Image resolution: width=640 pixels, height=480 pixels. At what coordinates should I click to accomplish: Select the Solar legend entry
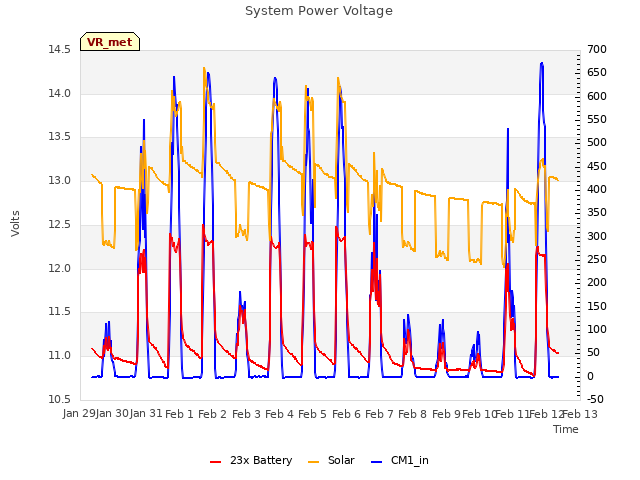[331, 460]
